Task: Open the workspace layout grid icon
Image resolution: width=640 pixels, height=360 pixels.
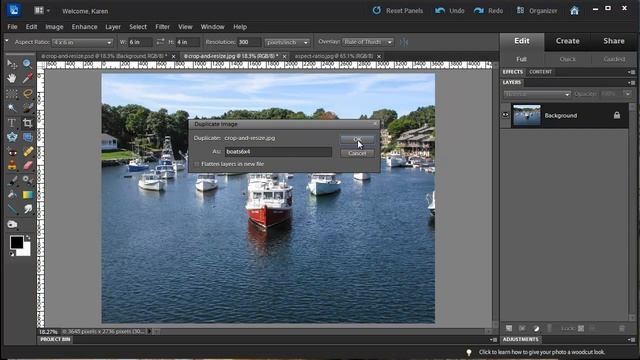Action: pos(39,11)
